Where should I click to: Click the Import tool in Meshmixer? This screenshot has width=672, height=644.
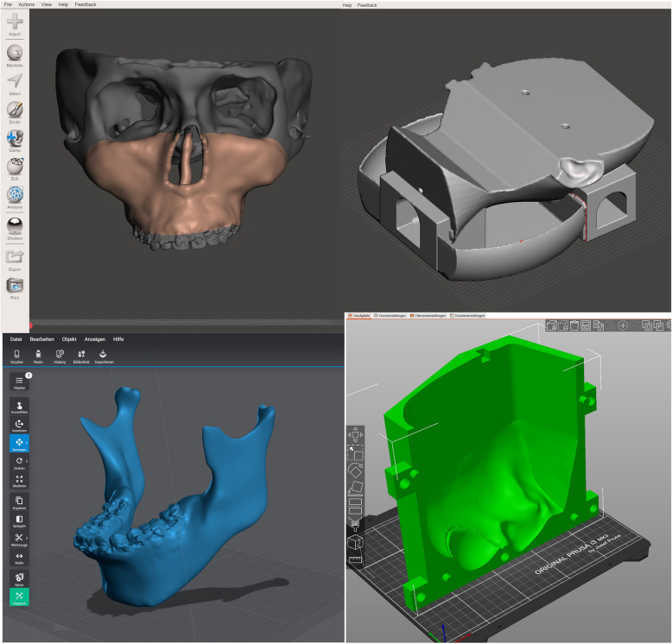tap(15, 22)
